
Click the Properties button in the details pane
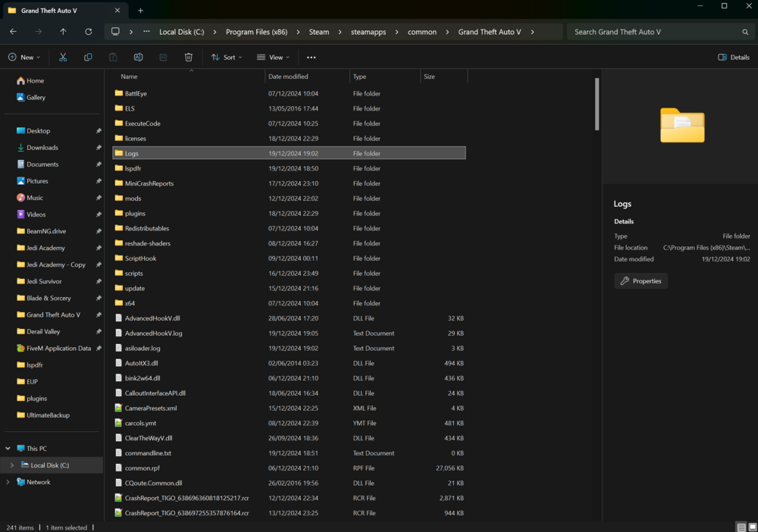[641, 280]
